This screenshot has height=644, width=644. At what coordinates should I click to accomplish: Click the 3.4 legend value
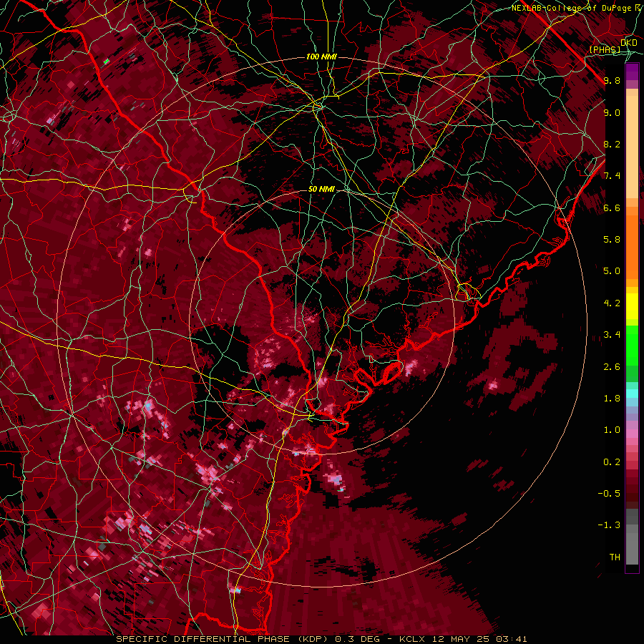(612, 335)
